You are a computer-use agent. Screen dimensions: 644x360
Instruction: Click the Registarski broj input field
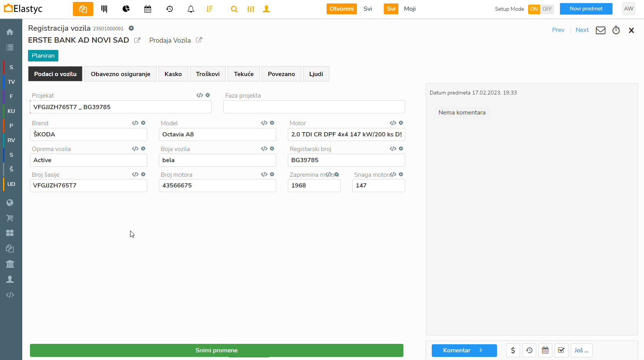[346, 160]
